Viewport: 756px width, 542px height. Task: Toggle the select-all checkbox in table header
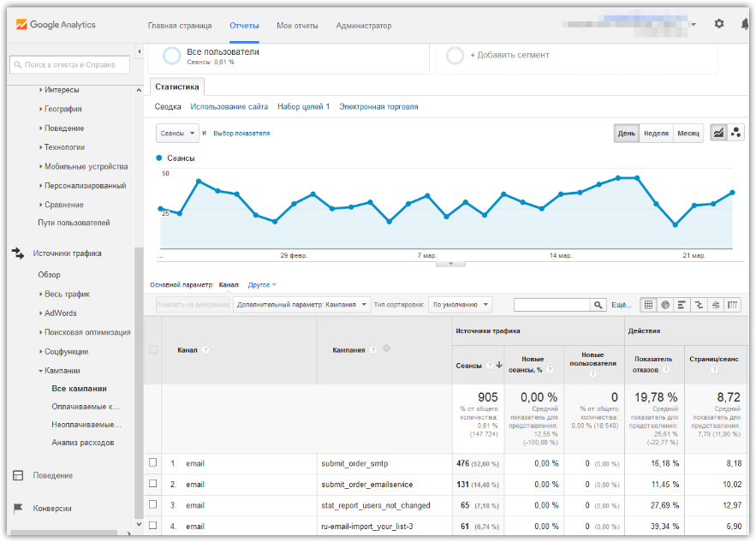153,349
